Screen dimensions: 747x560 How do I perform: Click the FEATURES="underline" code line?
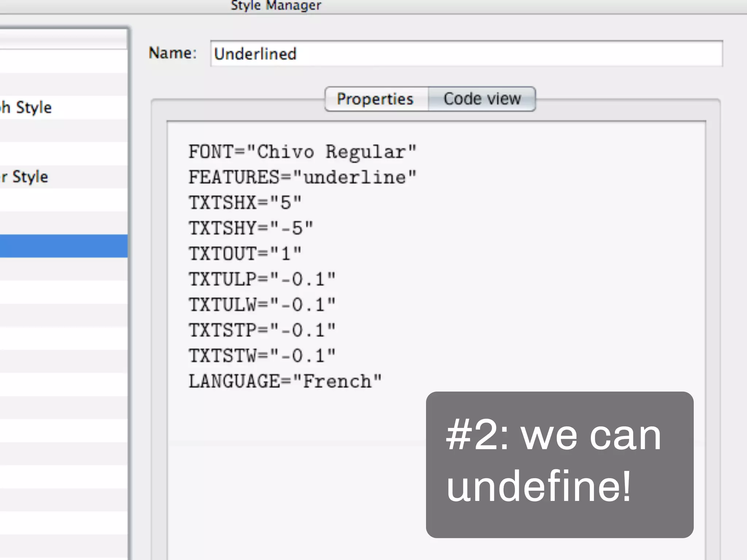click(x=302, y=178)
